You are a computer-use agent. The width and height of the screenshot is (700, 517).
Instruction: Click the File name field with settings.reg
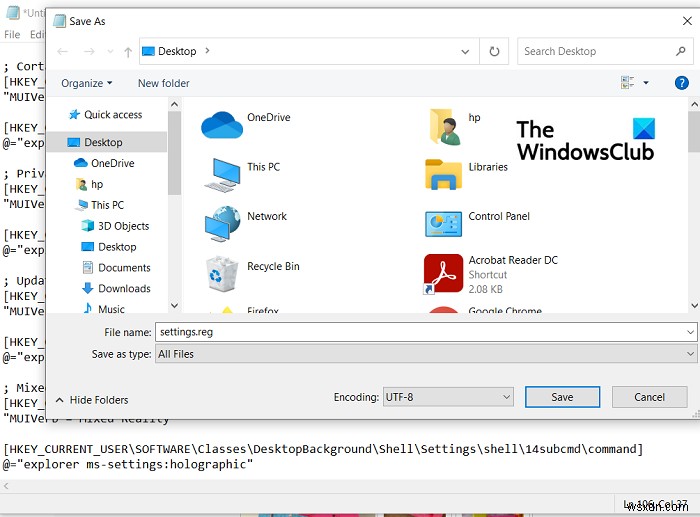coord(426,332)
